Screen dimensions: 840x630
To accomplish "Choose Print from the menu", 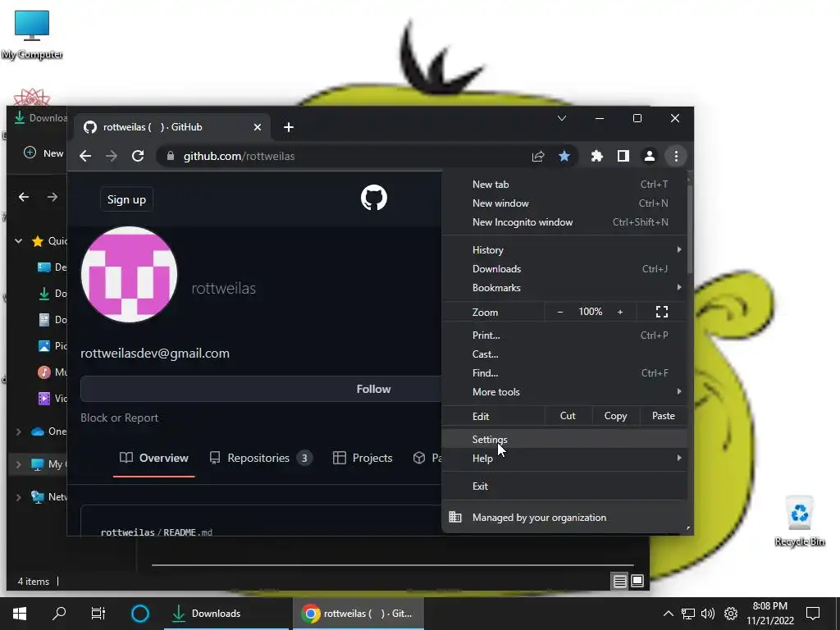I will [564, 336].
